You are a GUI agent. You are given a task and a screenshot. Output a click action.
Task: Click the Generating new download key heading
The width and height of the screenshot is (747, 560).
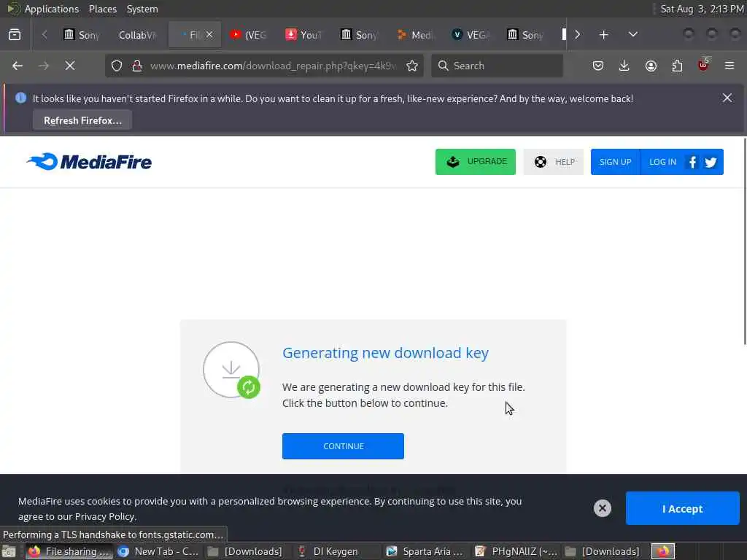[385, 353]
